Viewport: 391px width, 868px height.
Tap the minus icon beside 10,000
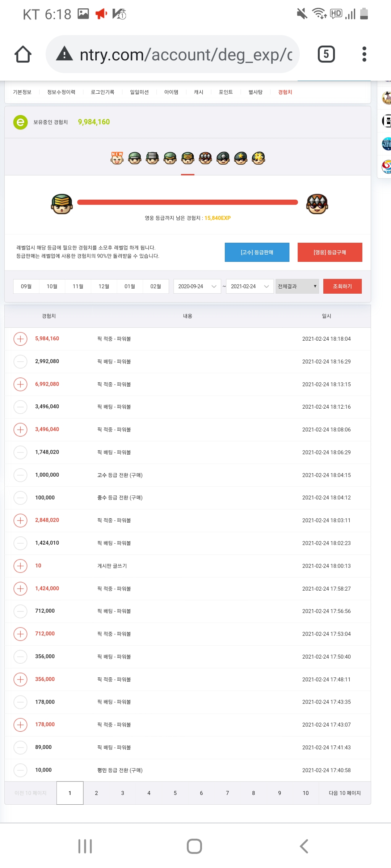click(x=20, y=770)
